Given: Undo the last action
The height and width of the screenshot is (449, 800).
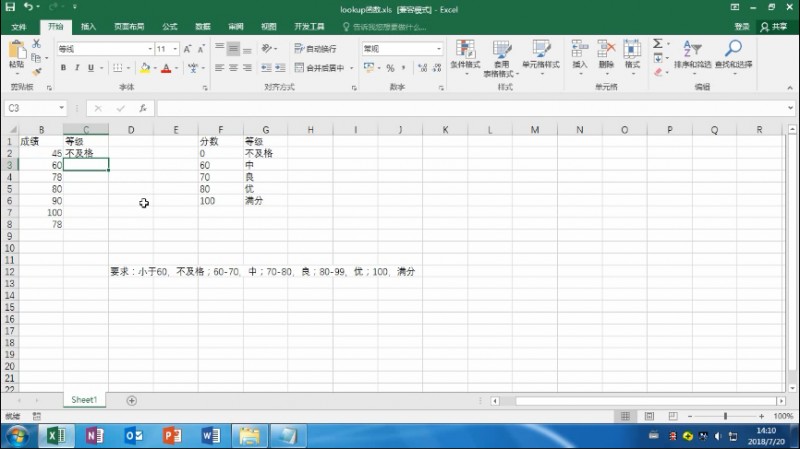Looking at the screenshot, I should click(x=29, y=7).
